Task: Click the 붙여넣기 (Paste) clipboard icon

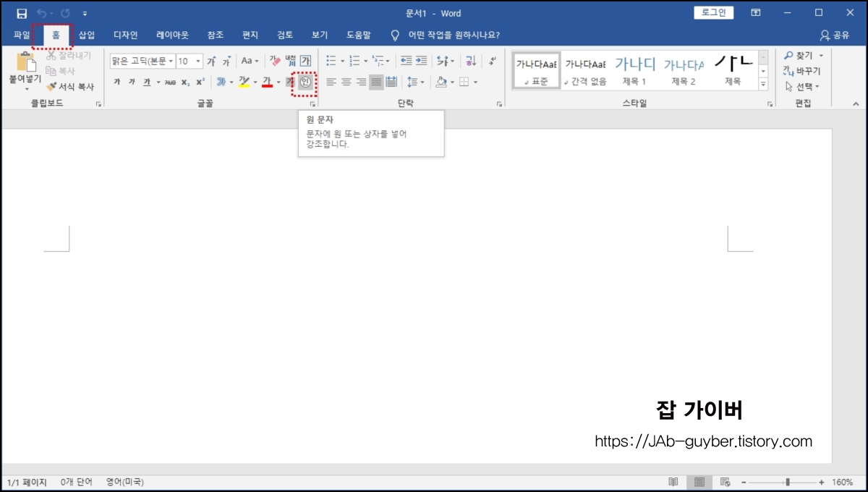Action: pos(25,62)
